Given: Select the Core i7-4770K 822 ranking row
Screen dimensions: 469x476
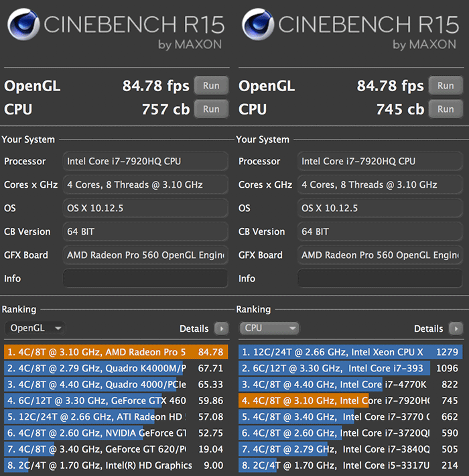Looking at the screenshot, I should pos(350,384).
